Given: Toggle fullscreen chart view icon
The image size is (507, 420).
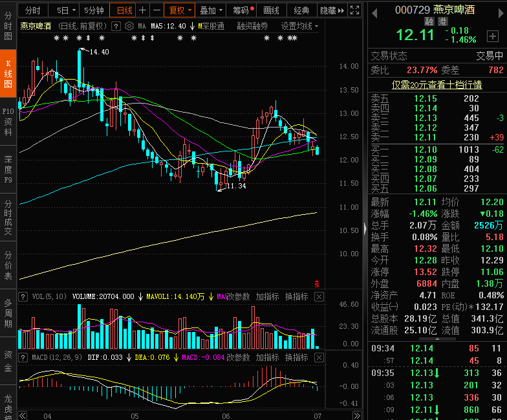Looking at the screenshot, I should (354, 10).
